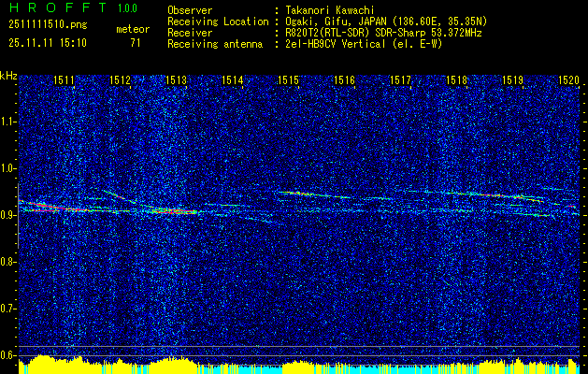The height and width of the screenshot is (374, 588).
Task: Click the receiver line with 53.372MHz
Action: pos(383,33)
